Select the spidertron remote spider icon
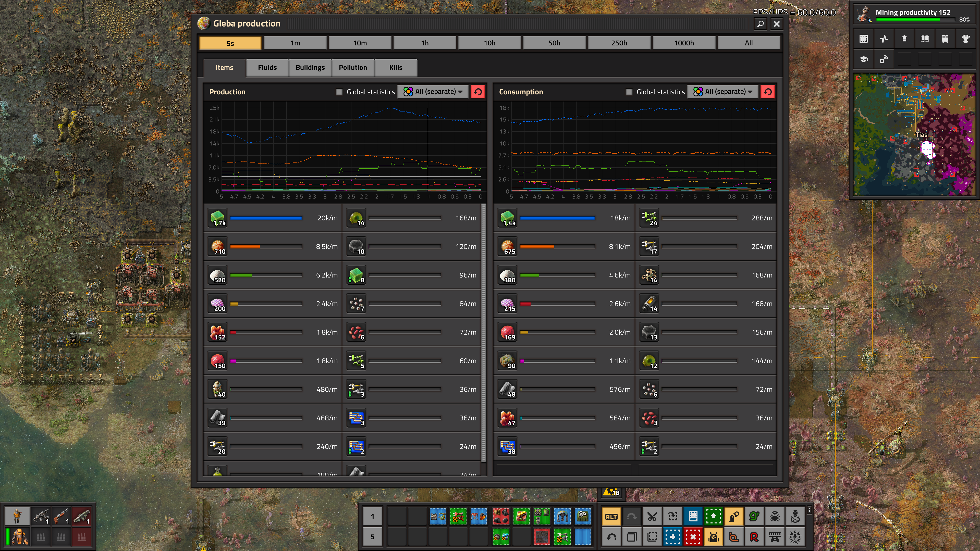Viewport: 980px width, 551px height. coord(775,516)
